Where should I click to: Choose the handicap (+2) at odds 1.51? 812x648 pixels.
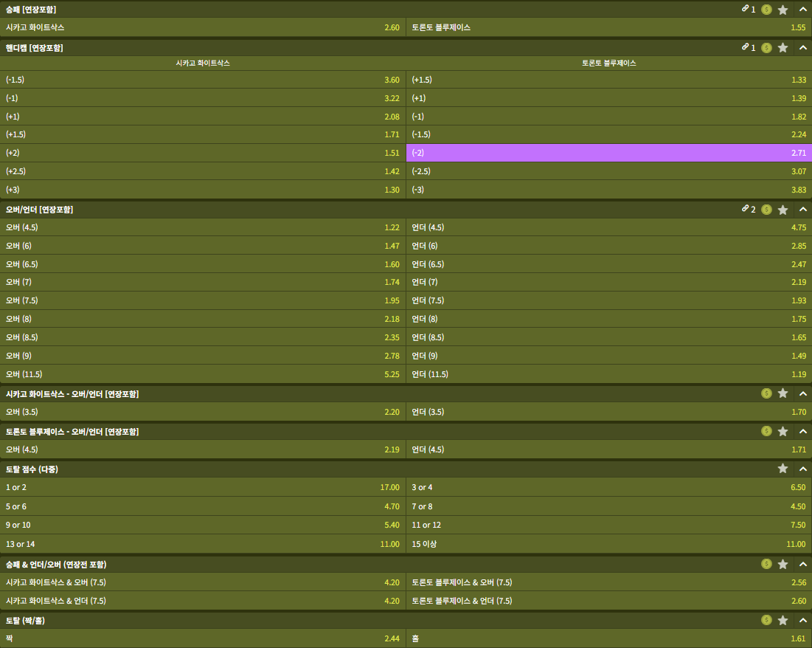pyautogui.click(x=203, y=153)
